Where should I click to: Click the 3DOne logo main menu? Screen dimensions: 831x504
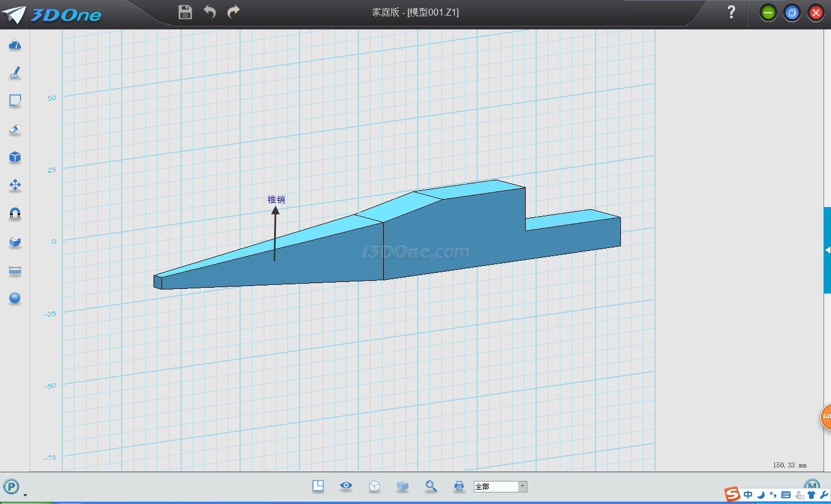coord(52,14)
